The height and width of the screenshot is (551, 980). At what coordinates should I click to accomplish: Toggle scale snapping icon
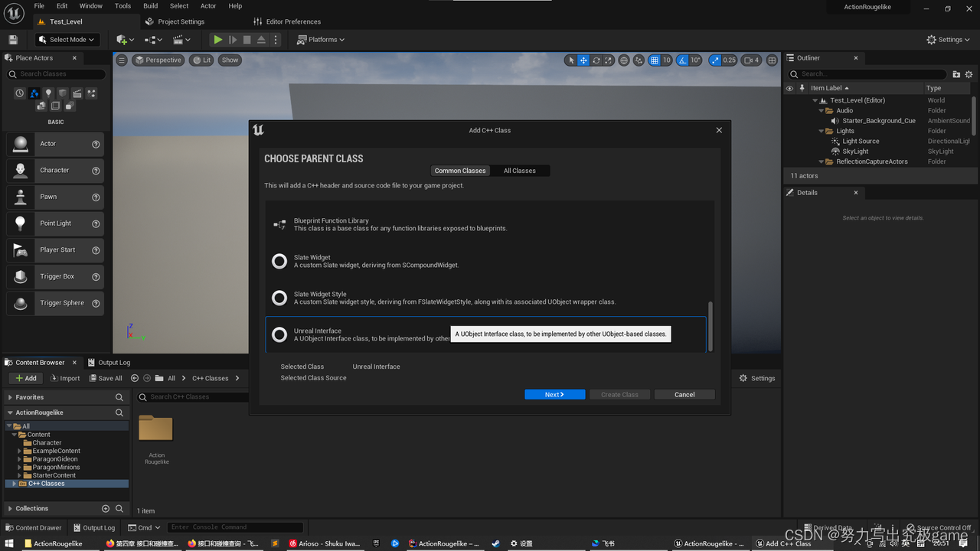tap(715, 60)
